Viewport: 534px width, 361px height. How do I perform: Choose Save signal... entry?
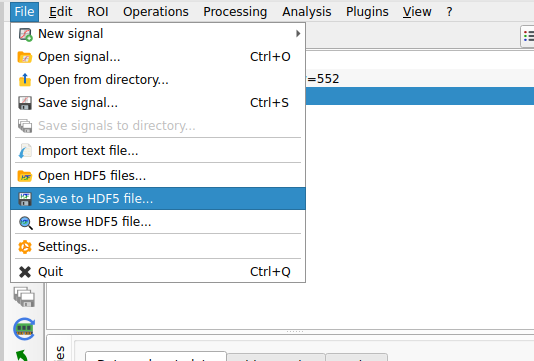coord(158,103)
